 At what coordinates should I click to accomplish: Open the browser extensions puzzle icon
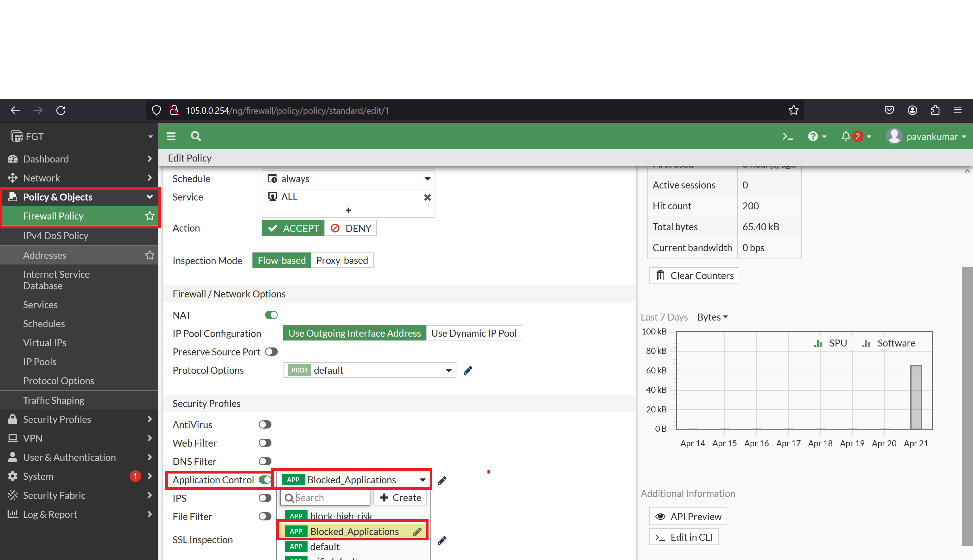pos(935,110)
